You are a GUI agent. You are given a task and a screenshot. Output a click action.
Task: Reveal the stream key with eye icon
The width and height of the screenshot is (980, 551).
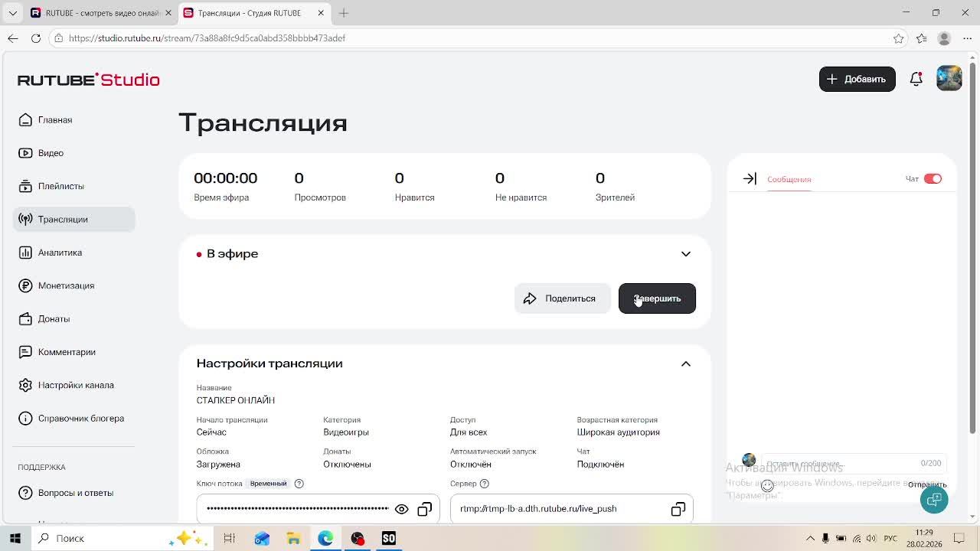click(401, 509)
